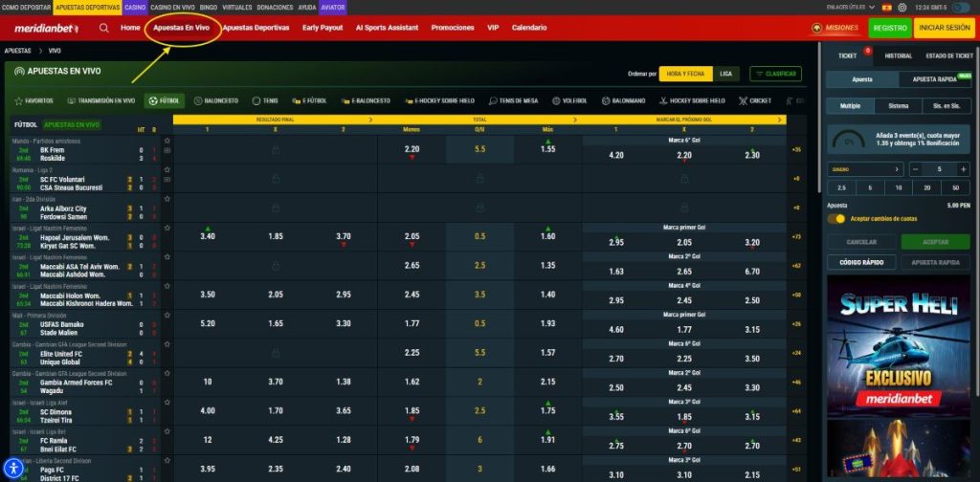Screen dimensions: 980x482
Task: Sort by Hora y Fecha
Action: coord(685,74)
